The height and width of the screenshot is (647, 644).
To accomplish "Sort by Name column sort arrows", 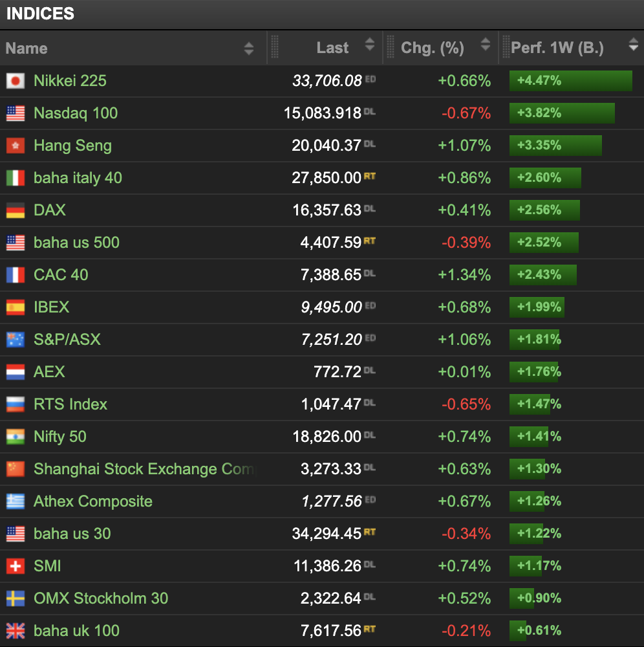I will pos(249,49).
